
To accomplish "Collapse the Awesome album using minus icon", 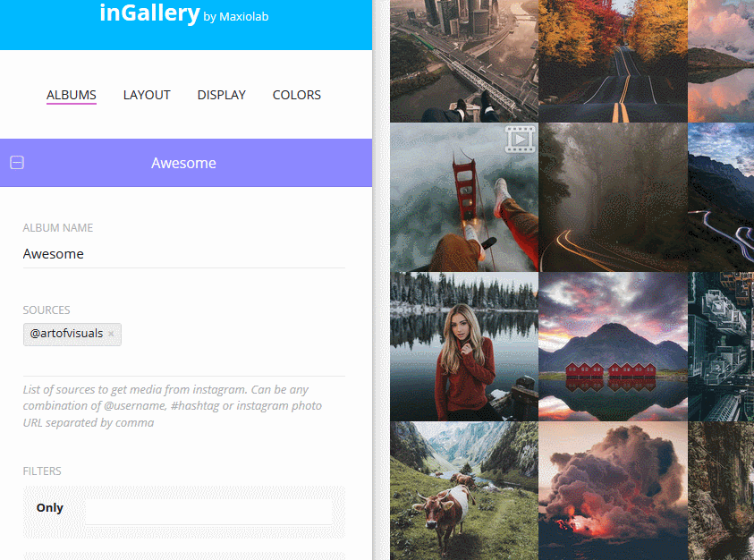I will tap(17, 163).
